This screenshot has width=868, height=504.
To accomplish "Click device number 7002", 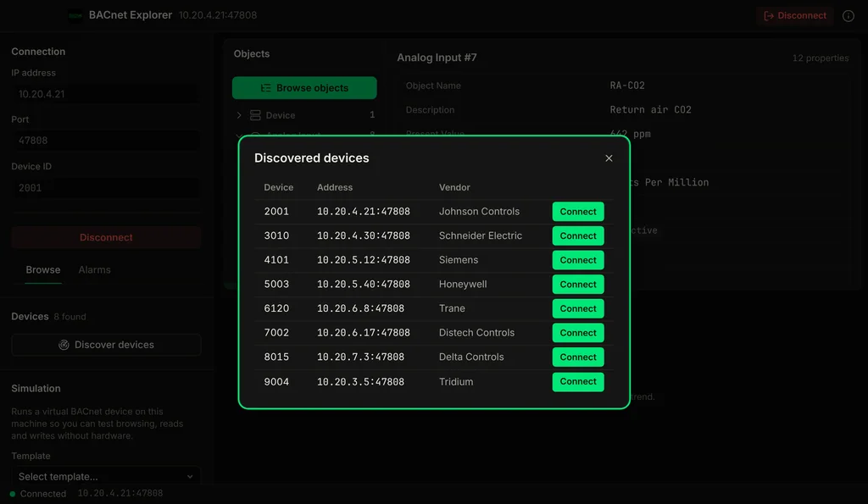I will pos(276,333).
